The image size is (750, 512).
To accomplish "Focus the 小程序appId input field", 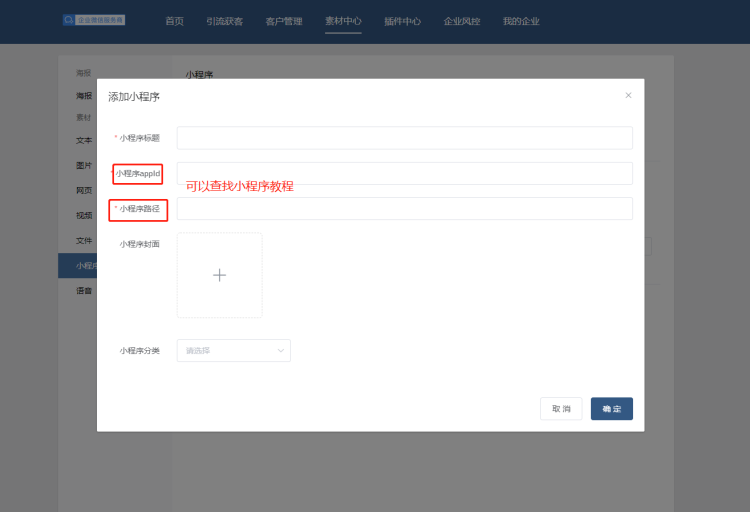I will click(x=404, y=173).
